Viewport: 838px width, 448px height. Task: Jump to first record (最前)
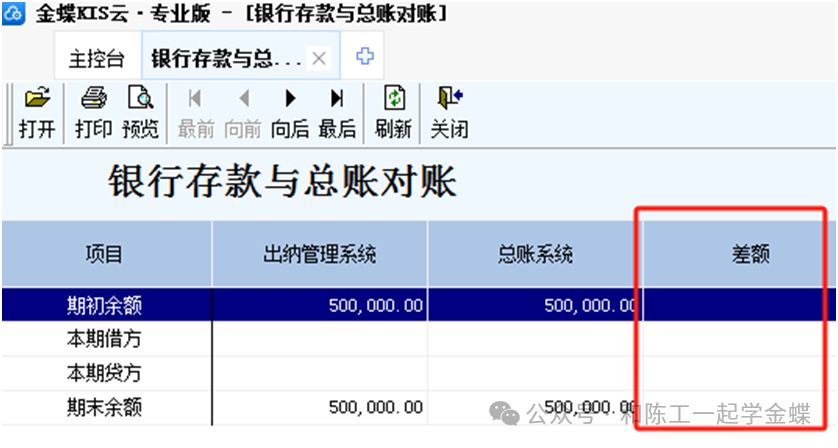[x=195, y=99]
